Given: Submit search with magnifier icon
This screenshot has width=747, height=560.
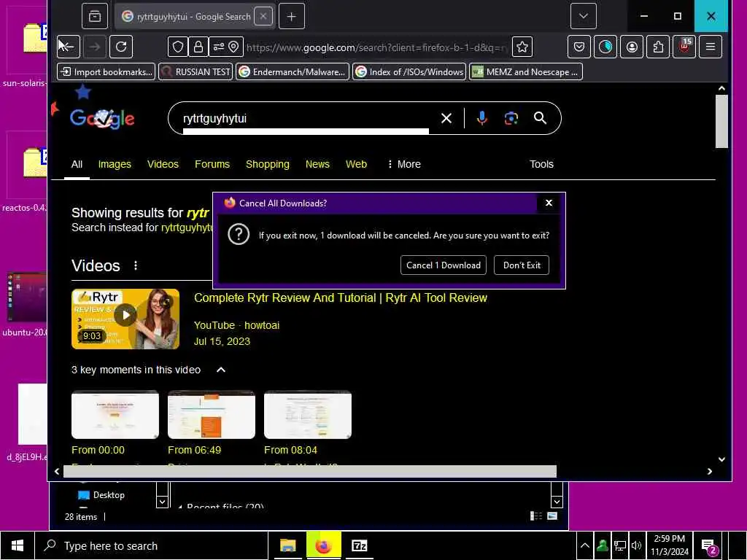Looking at the screenshot, I should click(x=541, y=118).
